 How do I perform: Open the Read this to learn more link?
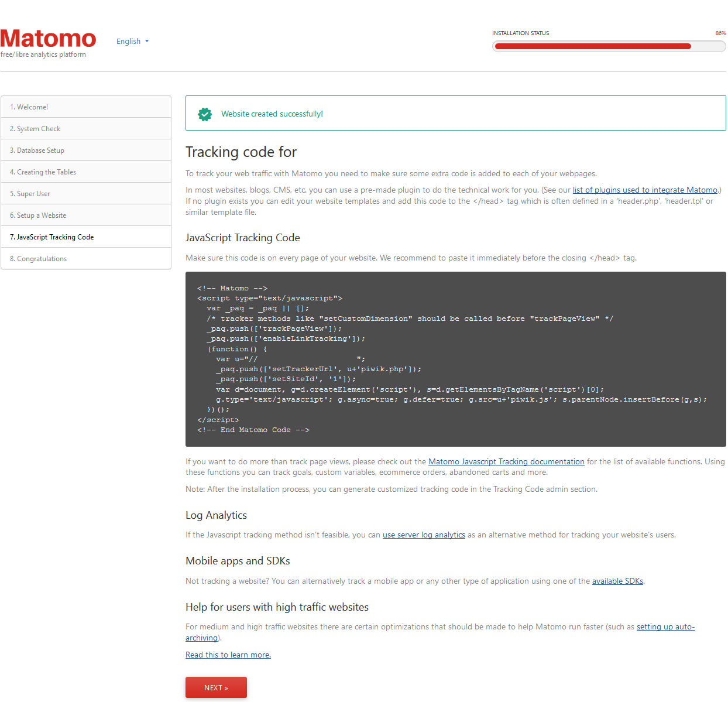(x=228, y=655)
